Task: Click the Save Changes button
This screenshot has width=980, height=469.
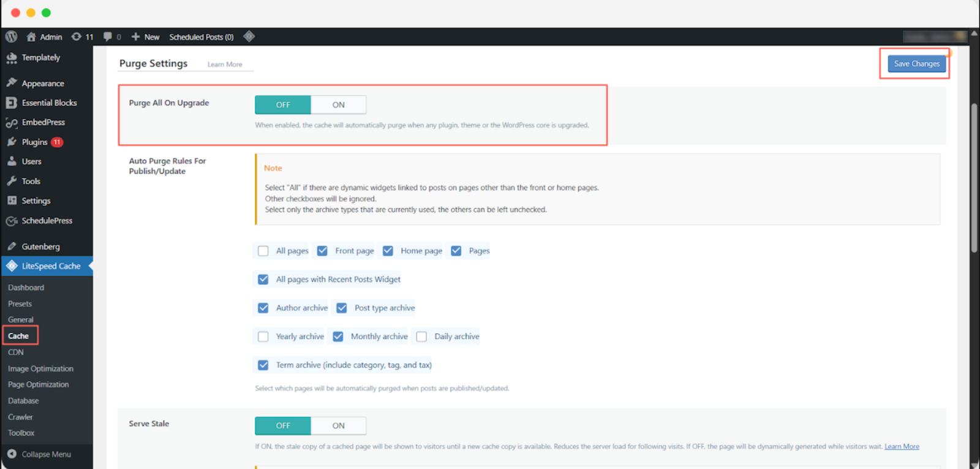Action: [916, 64]
